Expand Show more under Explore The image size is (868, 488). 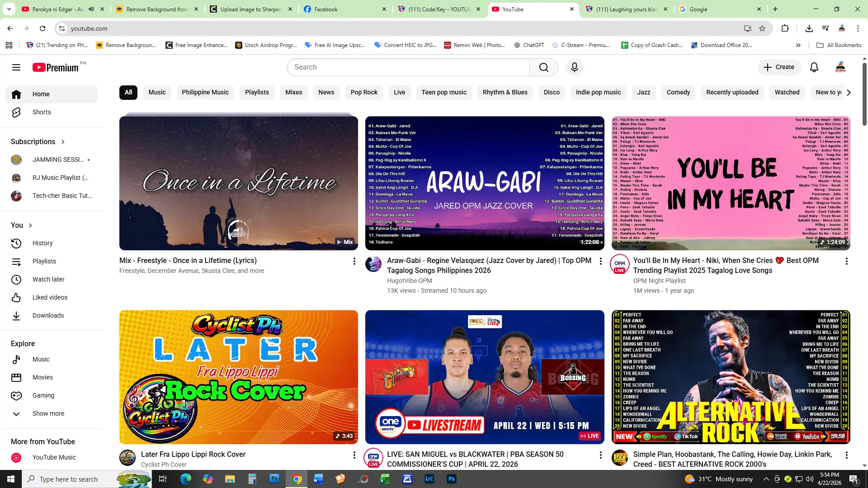pyautogui.click(x=52, y=413)
